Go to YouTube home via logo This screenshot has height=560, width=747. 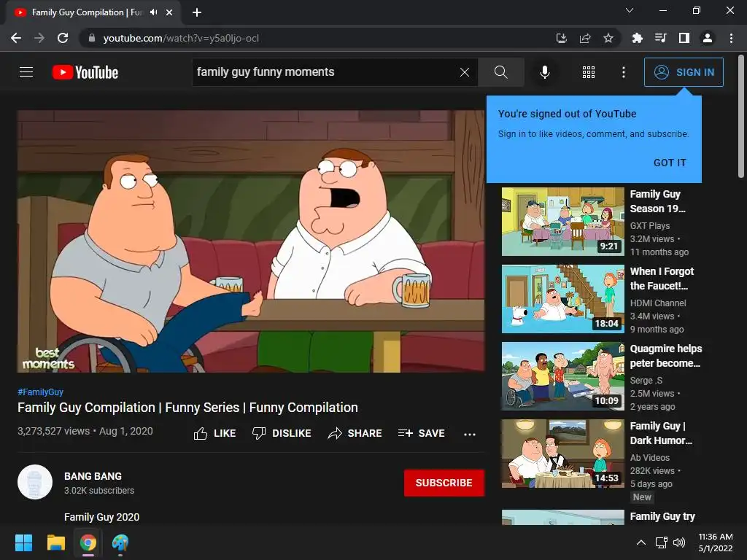point(85,72)
